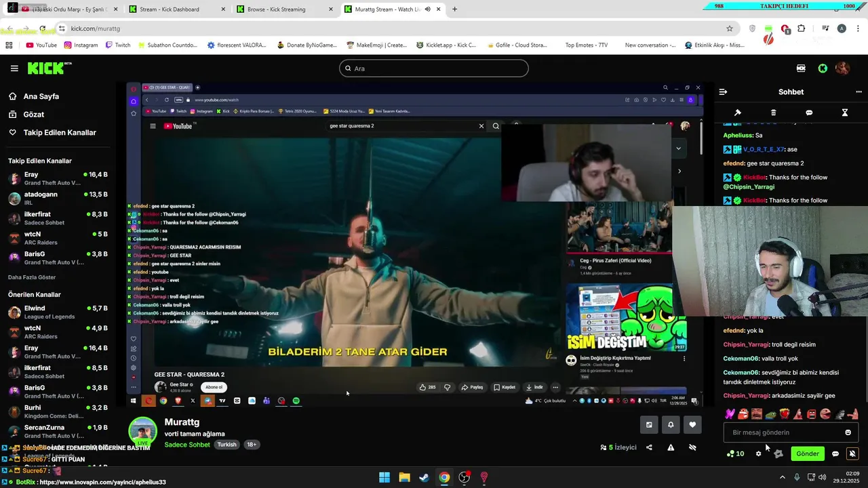The image size is (868, 488).
Task: Open File Explorer from taskbar
Action: [404, 477]
